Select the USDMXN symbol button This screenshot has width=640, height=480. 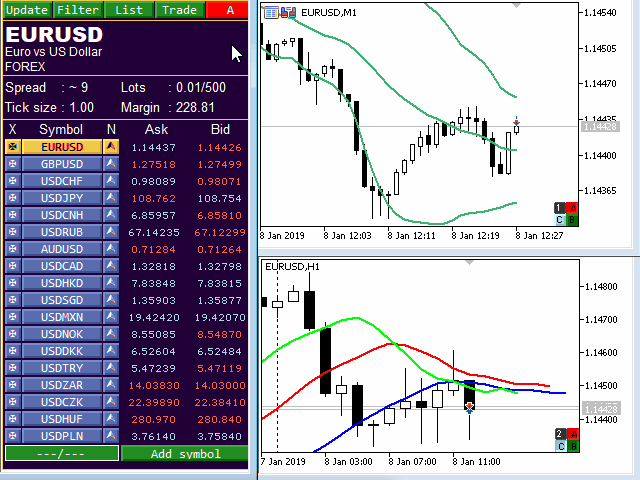(x=62, y=317)
